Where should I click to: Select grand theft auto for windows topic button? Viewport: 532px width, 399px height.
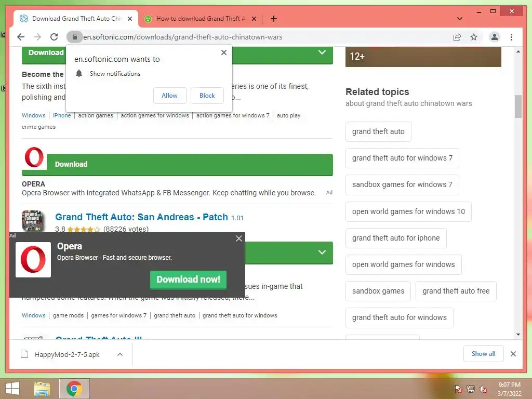[400, 317]
